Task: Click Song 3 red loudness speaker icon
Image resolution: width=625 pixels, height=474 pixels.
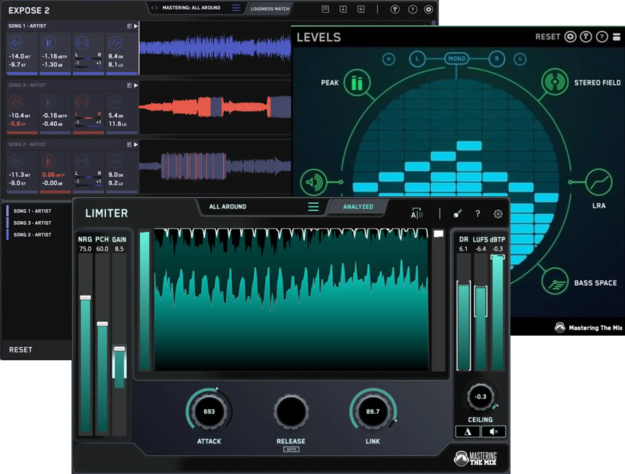Action: pos(16,102)
